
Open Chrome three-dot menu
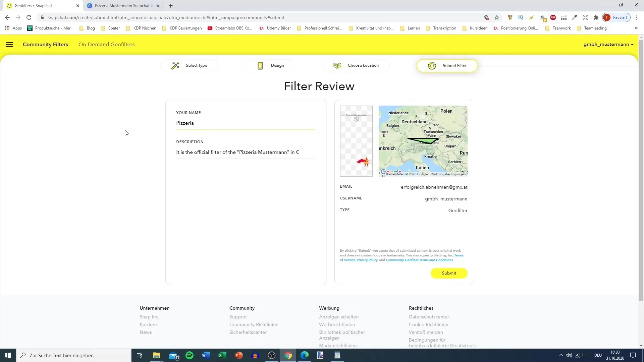(637, 17)
